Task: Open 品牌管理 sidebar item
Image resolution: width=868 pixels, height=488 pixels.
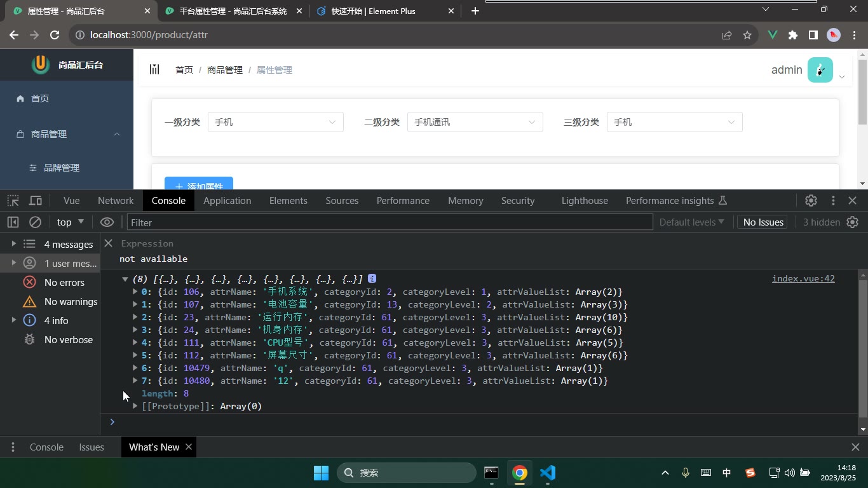Action: coord(67,168)
